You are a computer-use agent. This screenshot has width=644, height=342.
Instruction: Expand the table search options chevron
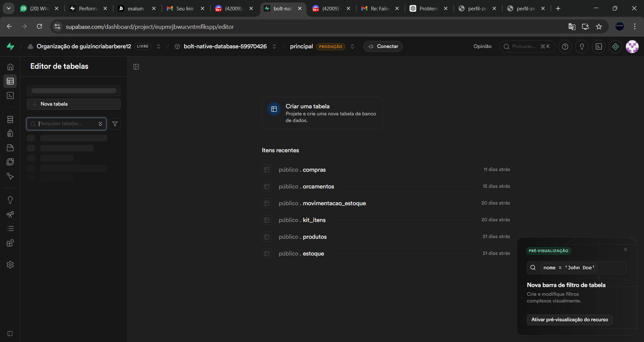[100, 124]
